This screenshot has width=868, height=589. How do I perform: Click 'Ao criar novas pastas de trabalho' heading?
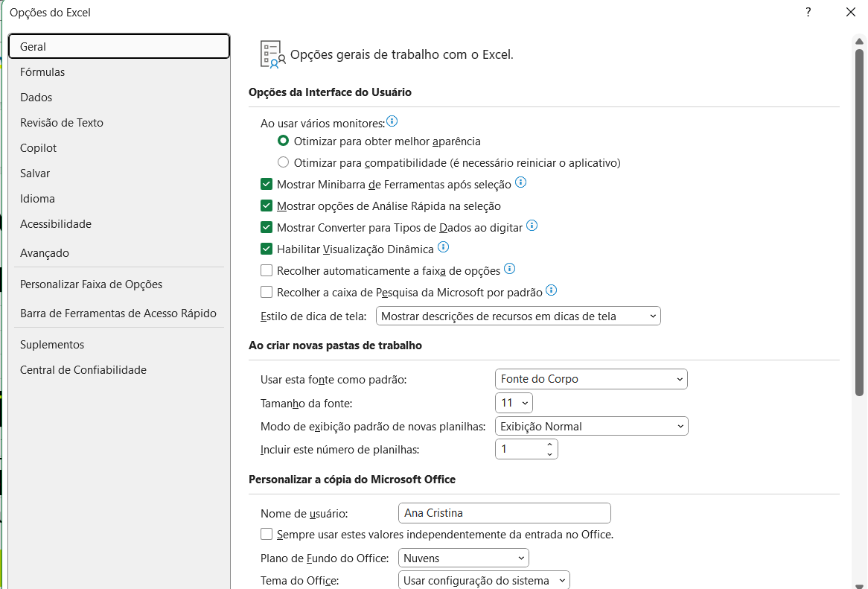point(336,346)
